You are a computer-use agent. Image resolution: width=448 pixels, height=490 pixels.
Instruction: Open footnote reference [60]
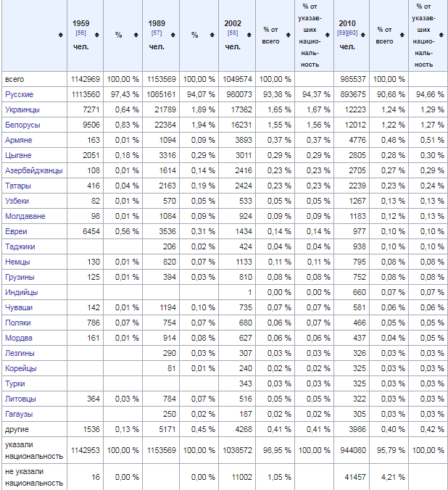pos(352,33)
